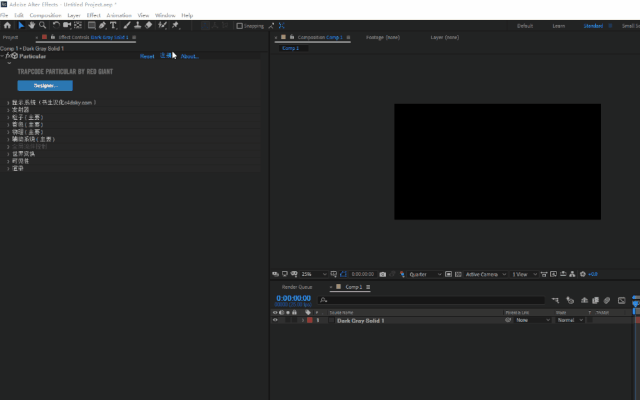Click the About... link for Particular
Screen dimensions: 640x400
click(x=190, y=56)
